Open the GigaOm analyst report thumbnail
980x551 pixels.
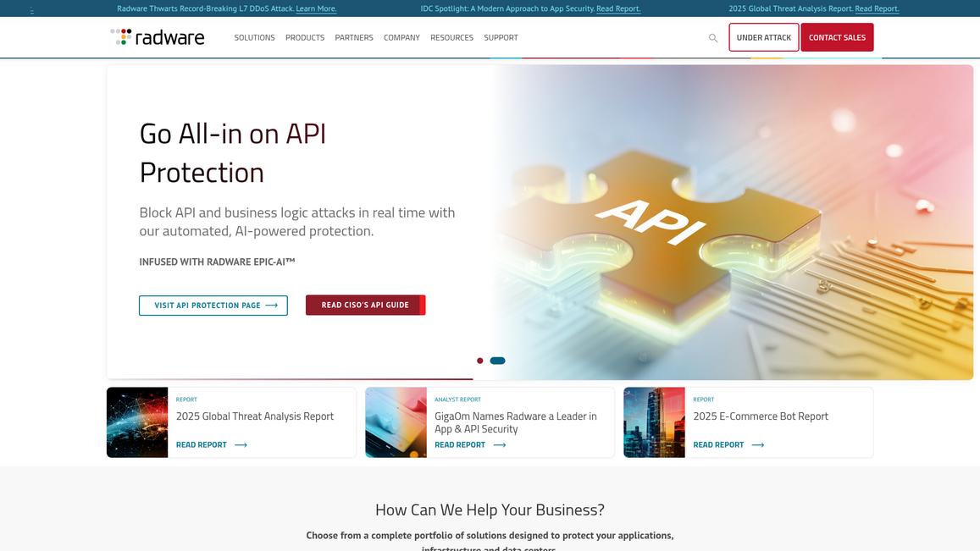tap(396, 422)
